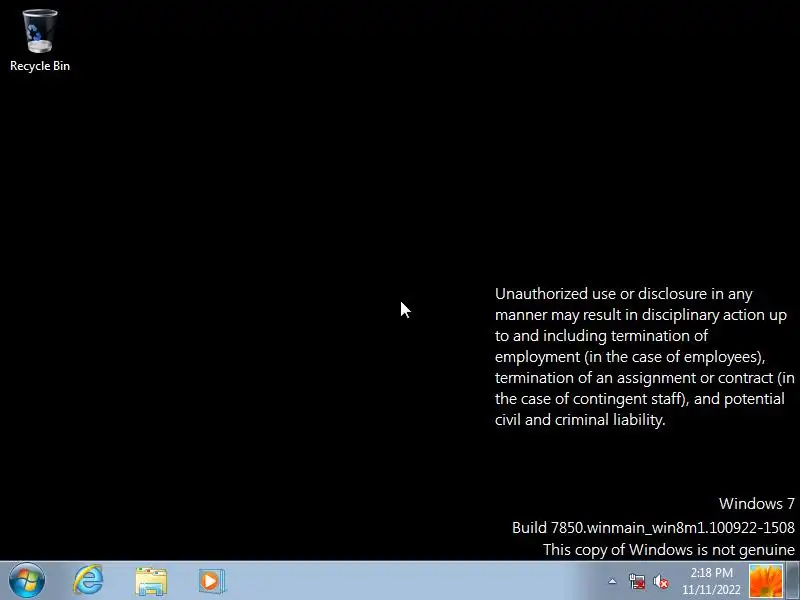Select the Recycle Bin desktop icon

(40, 41)
